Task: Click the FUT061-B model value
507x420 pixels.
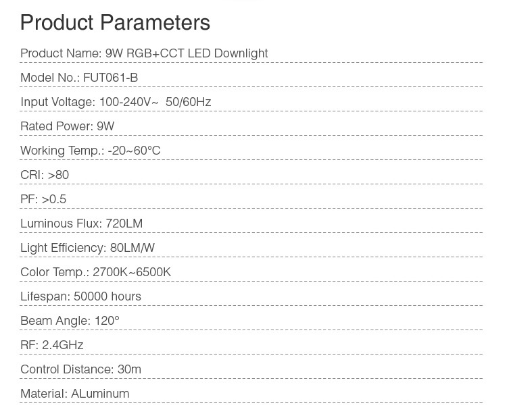Action: [110, 78]
